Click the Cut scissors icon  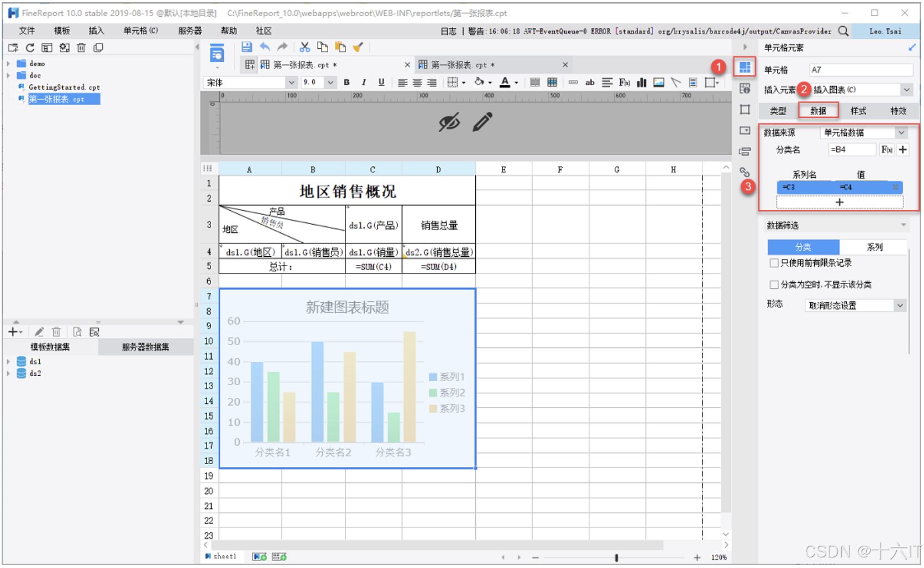pos(305,47)
